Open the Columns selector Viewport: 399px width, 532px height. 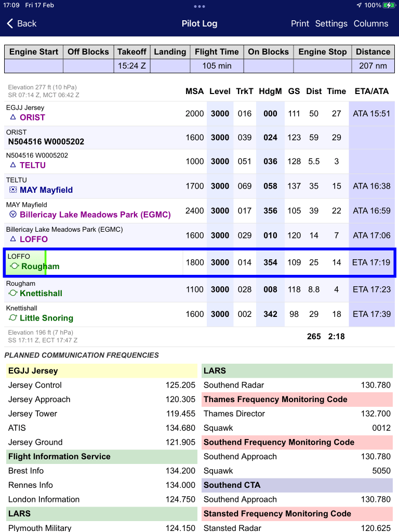coord(370,23)
